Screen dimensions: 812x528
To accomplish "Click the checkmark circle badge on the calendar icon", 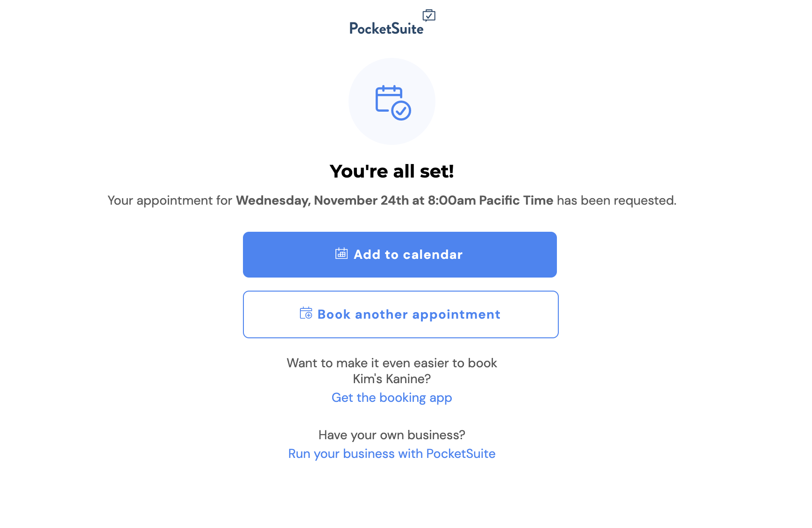I will click(401, 111).
